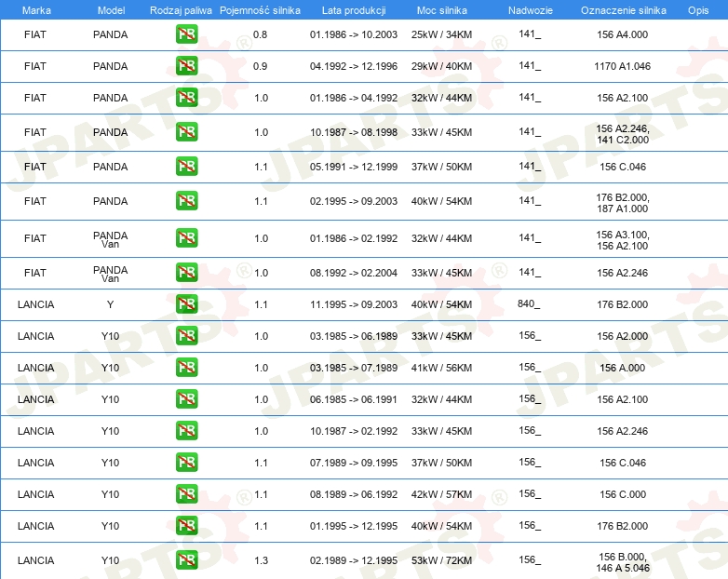Select engine code 156 A4.000 cell
Screen dimensions: 728x579
pyautogui.click(x=622, y=34)
